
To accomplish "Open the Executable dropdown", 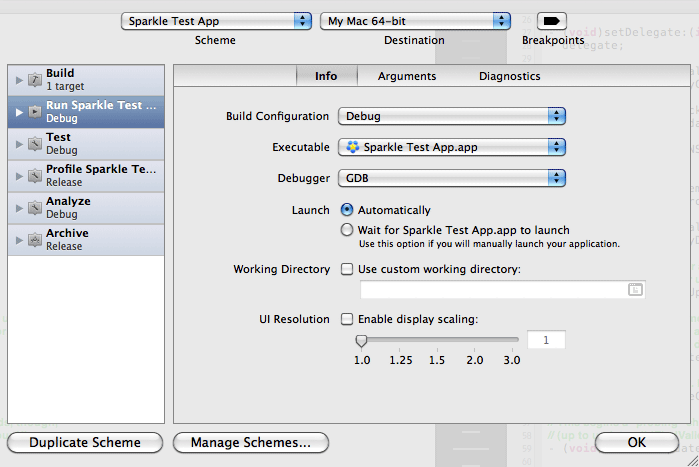I will (452, 147).
